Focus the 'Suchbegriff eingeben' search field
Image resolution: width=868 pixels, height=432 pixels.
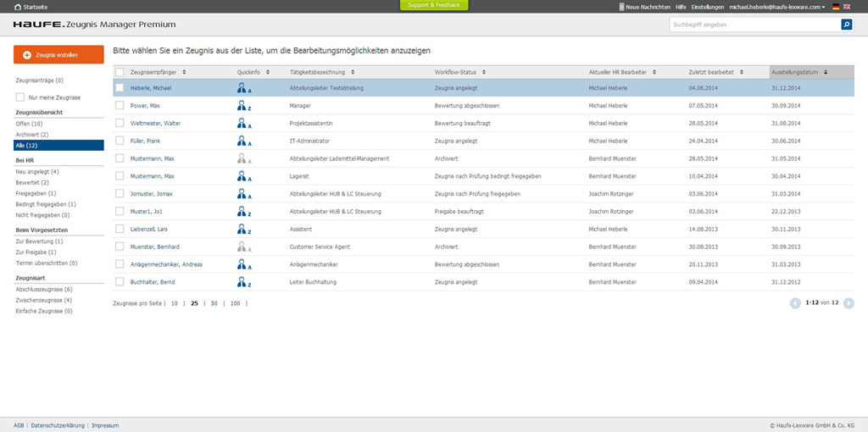755,25
